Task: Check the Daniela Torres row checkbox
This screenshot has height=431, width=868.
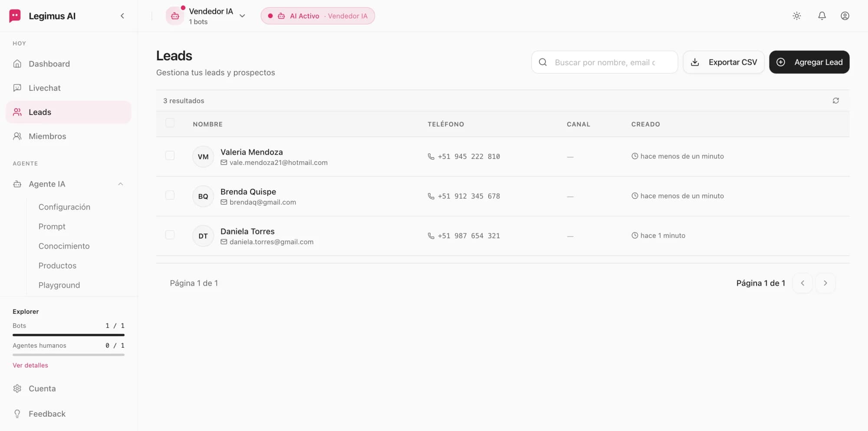Action: 170,235
